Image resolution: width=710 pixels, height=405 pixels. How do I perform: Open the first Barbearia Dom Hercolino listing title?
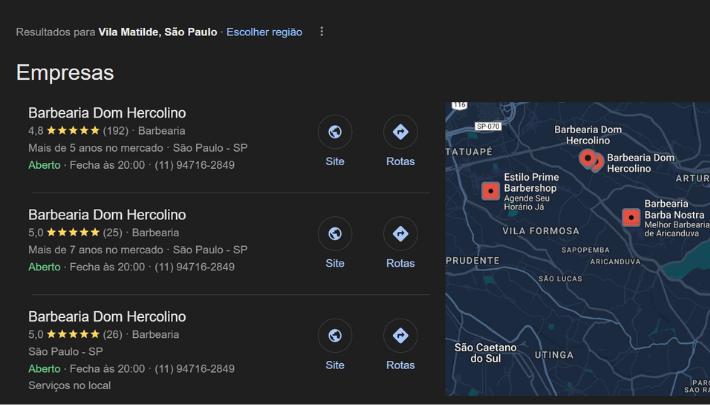(x=107, y=113)
